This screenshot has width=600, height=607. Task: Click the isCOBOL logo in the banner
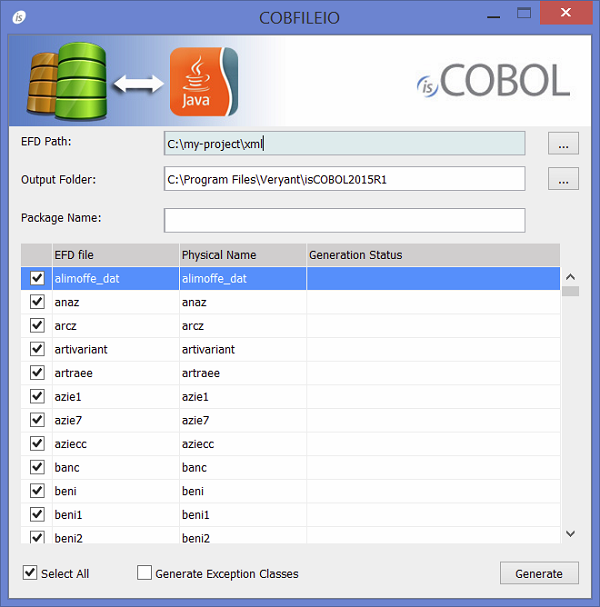(x=493, y=81)
